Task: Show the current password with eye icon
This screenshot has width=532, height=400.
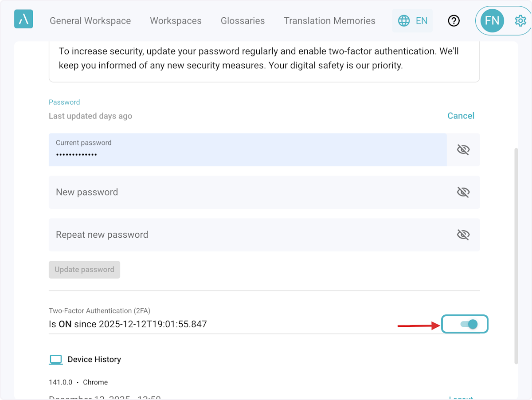Action: pyautogui.click(x=463, y=150)
